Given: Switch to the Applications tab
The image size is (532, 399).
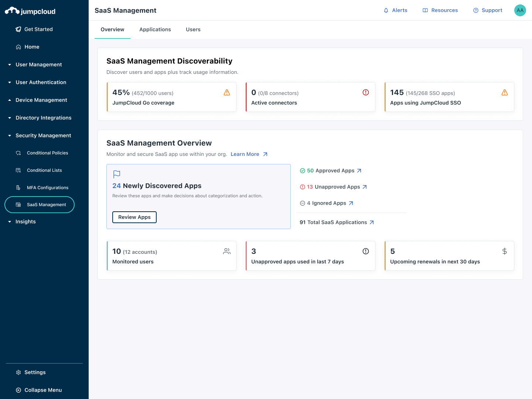Looking at the screenshot, I should [x=155, y=30].
